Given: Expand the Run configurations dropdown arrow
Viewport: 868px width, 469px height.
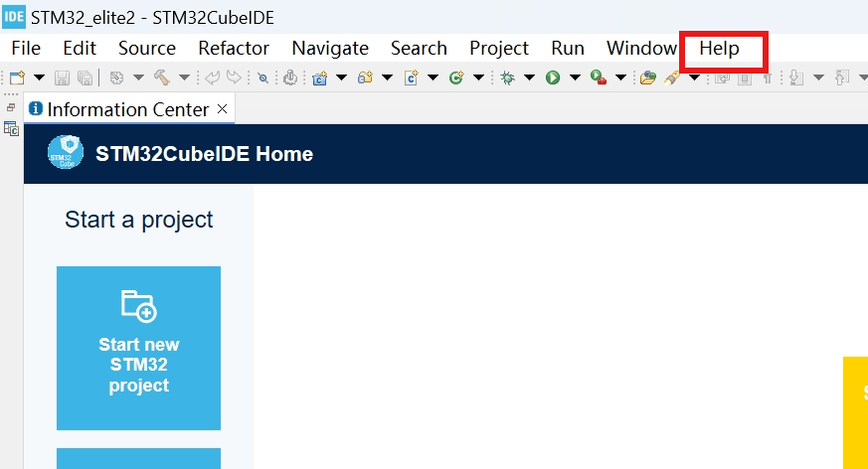Looking at the screenshot, I should point(575,77).
